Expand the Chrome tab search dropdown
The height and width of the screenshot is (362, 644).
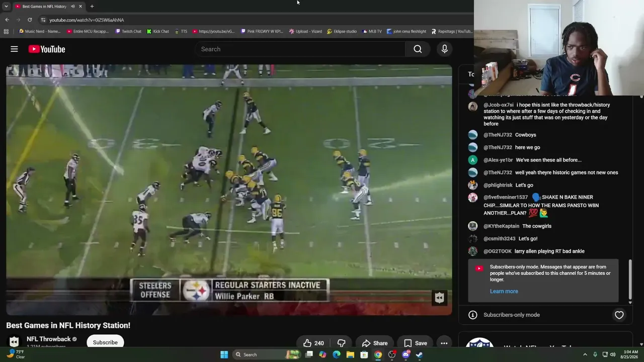coord(6,6)
